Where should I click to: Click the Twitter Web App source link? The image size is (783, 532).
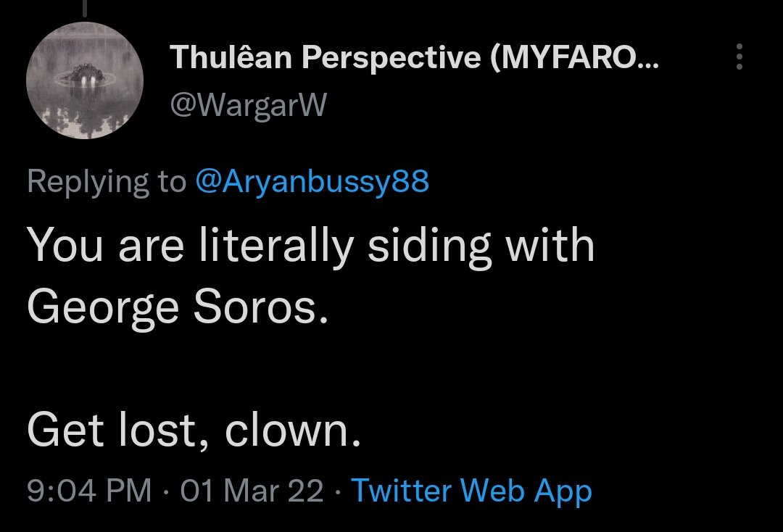[471, 491]
